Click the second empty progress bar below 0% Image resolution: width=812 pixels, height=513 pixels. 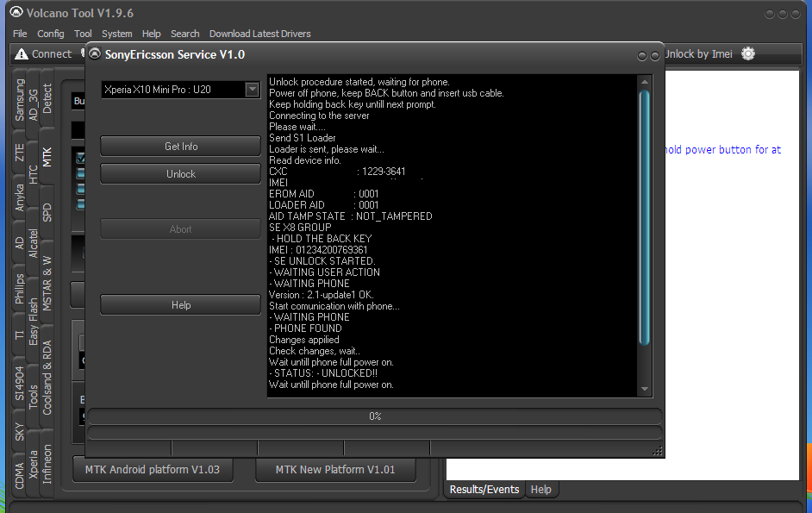pos(375,433)
